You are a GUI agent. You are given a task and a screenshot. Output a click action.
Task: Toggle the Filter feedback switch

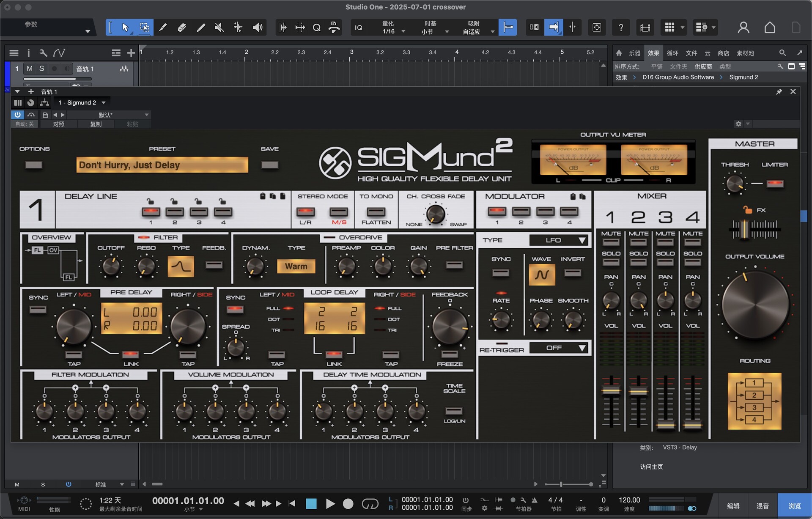214,265
